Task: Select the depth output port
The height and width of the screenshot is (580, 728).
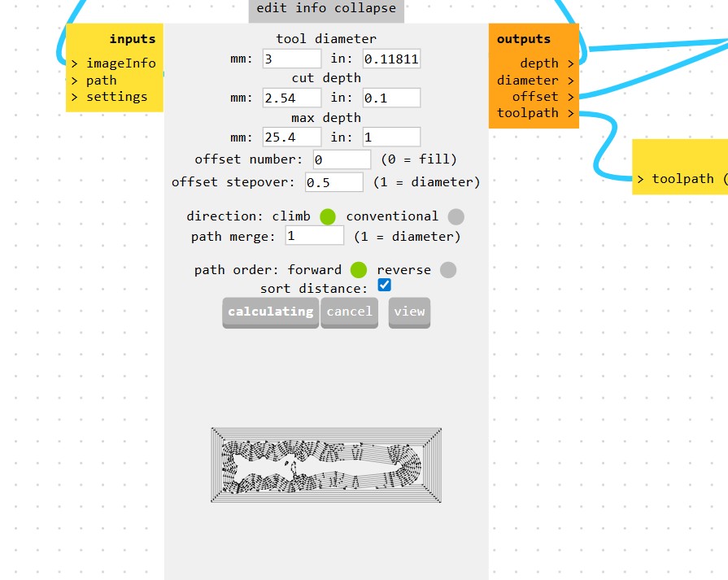Action: pyautogui.click(x=547, y=63)
